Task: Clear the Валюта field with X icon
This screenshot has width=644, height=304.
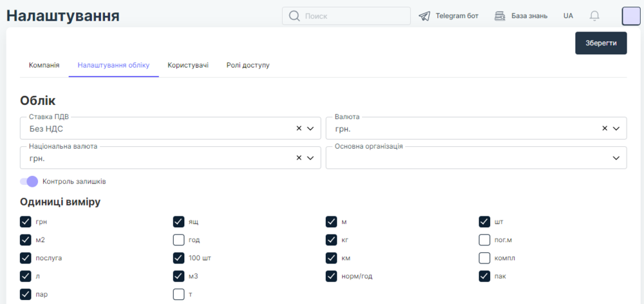Action: click(605, 128)
